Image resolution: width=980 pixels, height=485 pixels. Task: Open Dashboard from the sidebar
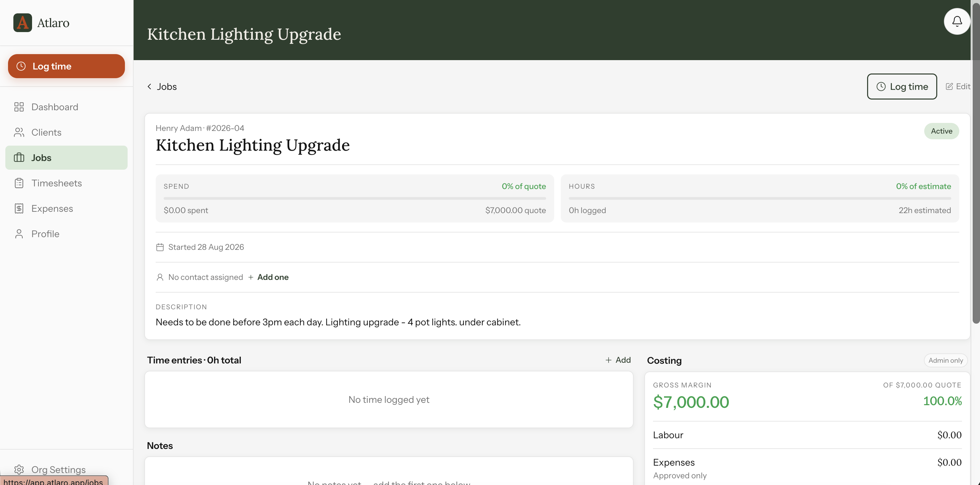pyautogui.click(x=66, y=107)
